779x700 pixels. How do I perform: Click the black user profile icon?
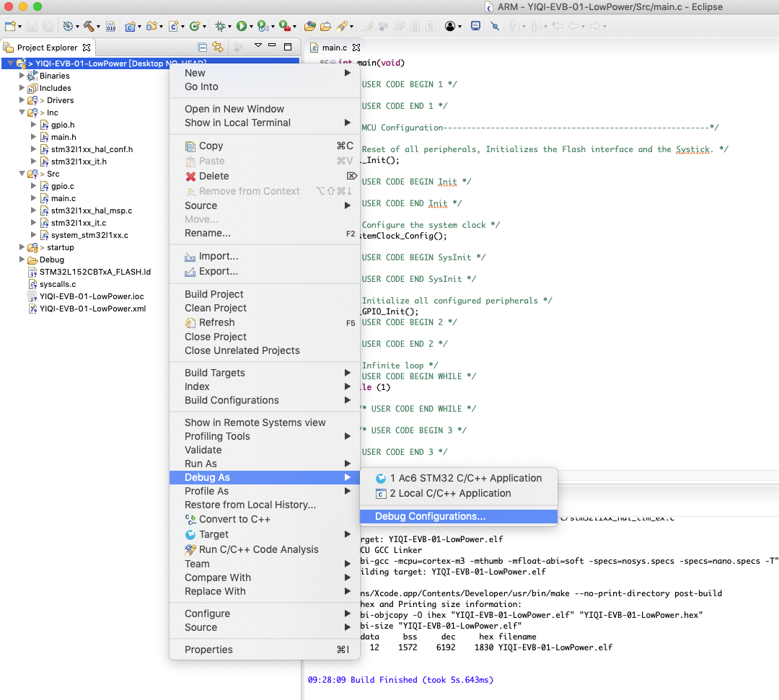(x=450, y=26)
